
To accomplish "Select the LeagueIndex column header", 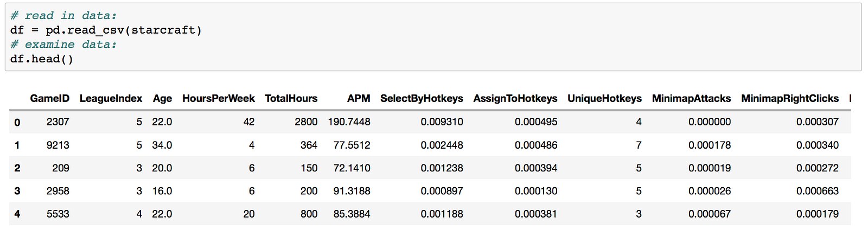I will (x=111, y=98).
